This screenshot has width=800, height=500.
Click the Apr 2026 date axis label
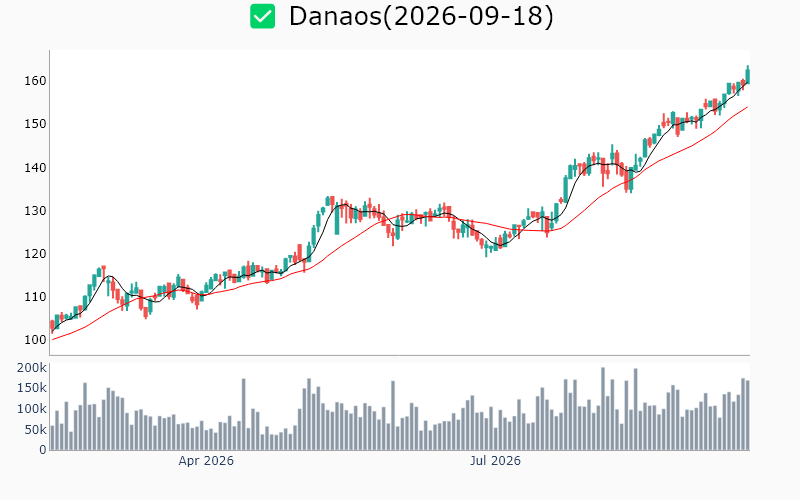206,461
